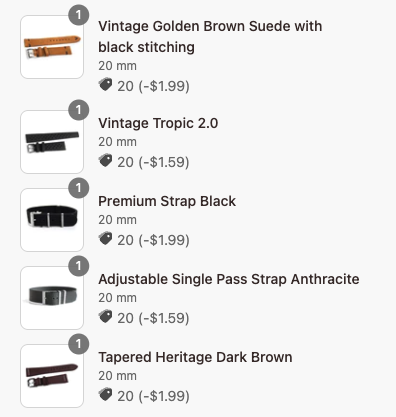The image size is (396, 417).
Task: Click discount tag icon for Tapered Heritage Dark Brown
Action: coord(105,395)
